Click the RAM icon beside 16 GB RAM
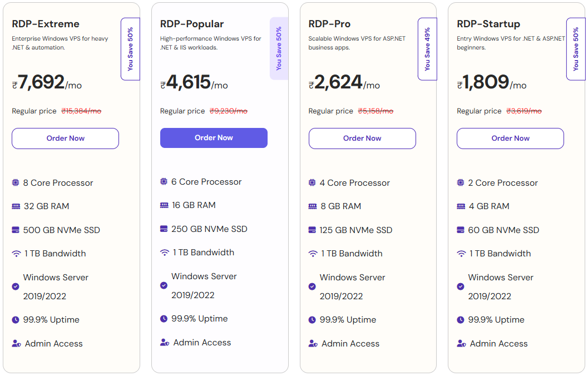The width and height of the screenshot is (588, 376). coord(164,205)
